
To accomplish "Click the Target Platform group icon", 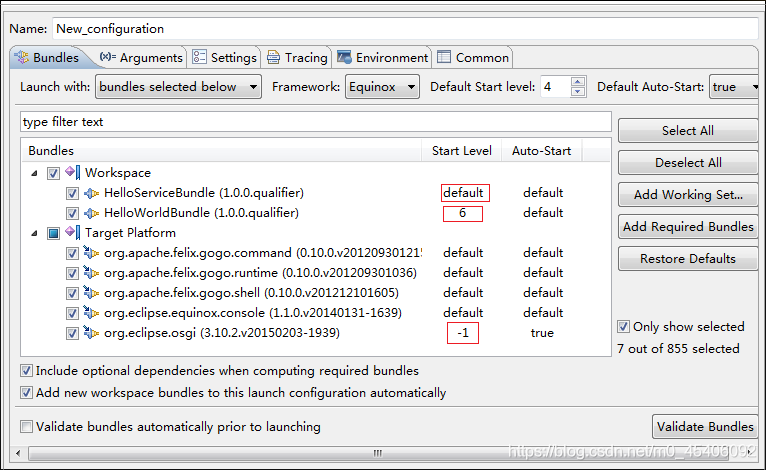I will (x=72, y=232).
